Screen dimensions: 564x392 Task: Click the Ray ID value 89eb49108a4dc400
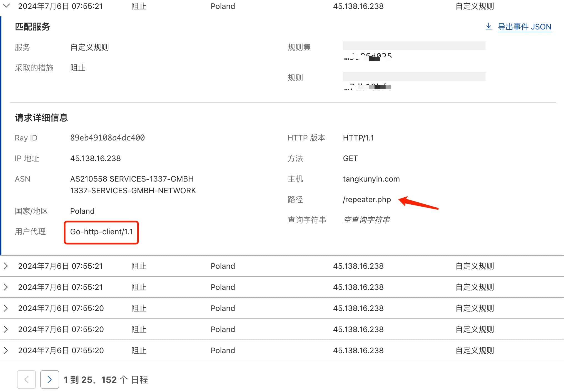107,138
